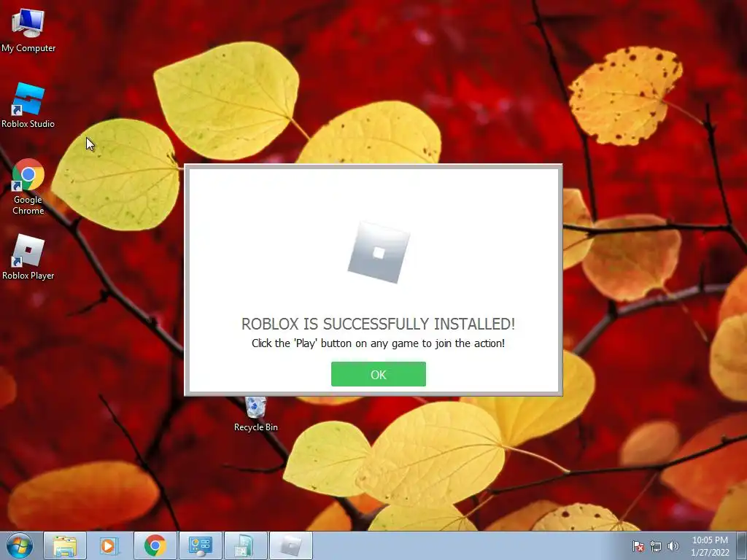
Task: Click the green OK button
Action: [379, 374]
